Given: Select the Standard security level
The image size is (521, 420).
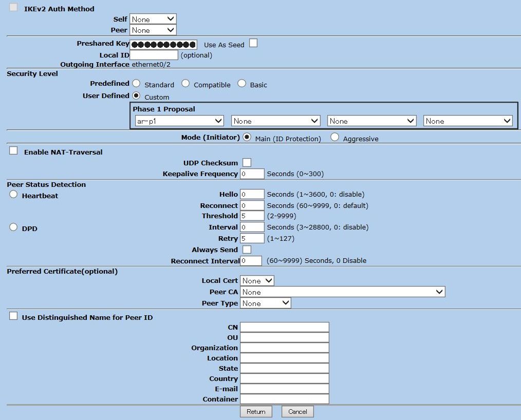Looking at the screenshot, I should (136, 84).
